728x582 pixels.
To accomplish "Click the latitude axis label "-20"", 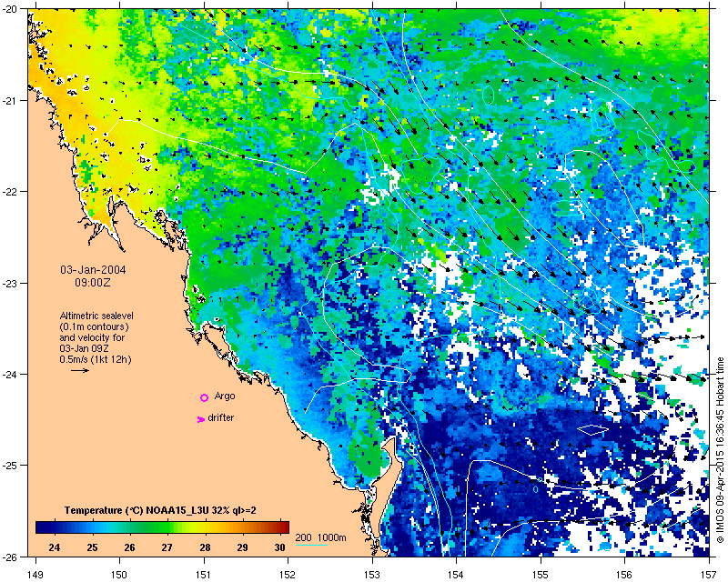I will (x=10, y=9).
